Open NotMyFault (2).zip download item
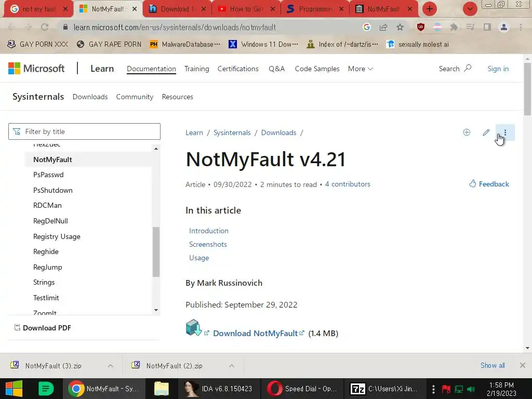This screenshot has height=399, width=532. pos(175,366)
